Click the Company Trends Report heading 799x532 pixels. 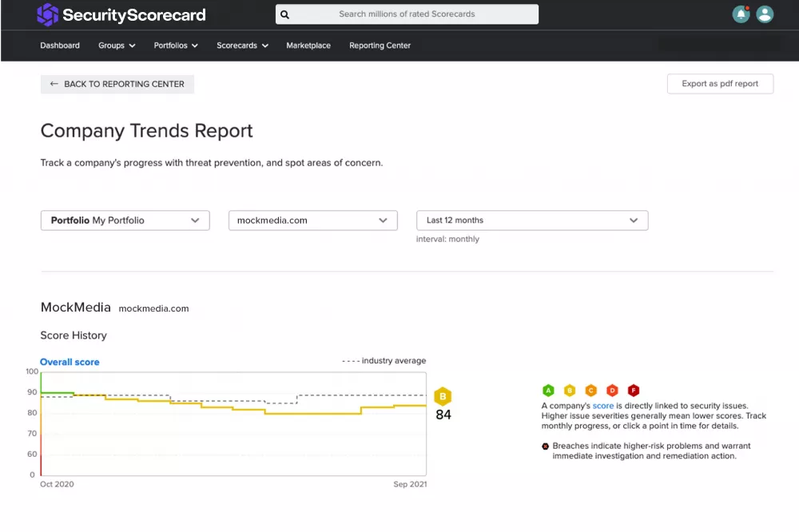(147, 131)
